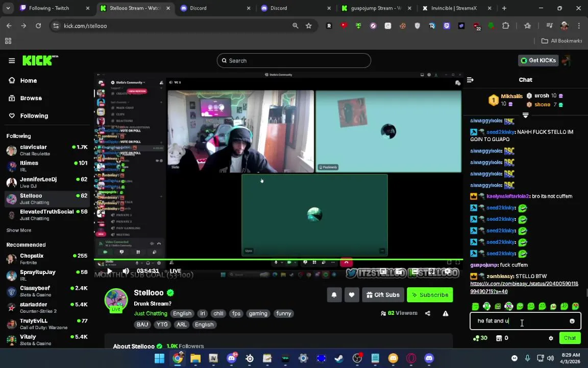This screenshot has height=368, width=588.
Task: Select the irl tag
Action: pyautogui.click(x=203, y=313)
